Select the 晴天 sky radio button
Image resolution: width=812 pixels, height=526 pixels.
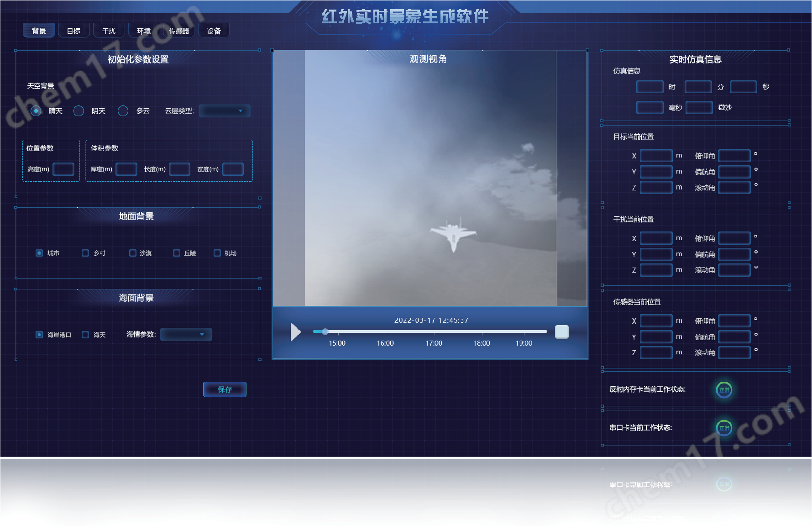[36, 111]
